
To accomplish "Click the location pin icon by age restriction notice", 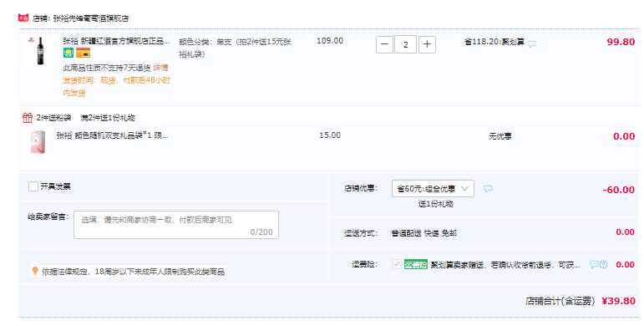I will (x=35, y=271).
